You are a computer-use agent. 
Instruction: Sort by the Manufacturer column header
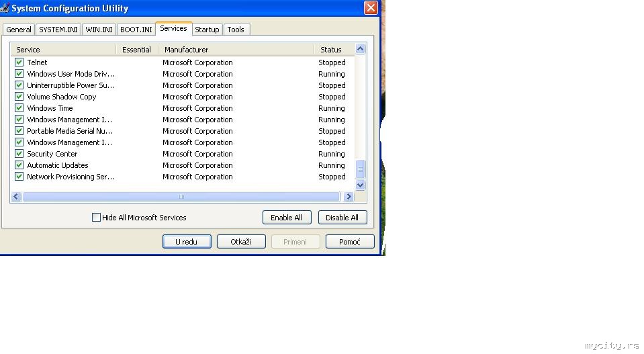coord(236,50)
